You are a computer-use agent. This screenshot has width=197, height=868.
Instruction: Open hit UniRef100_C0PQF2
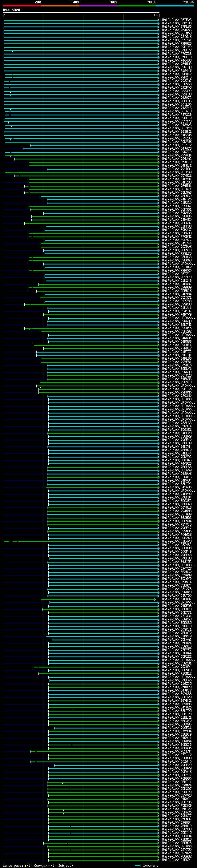177,74
